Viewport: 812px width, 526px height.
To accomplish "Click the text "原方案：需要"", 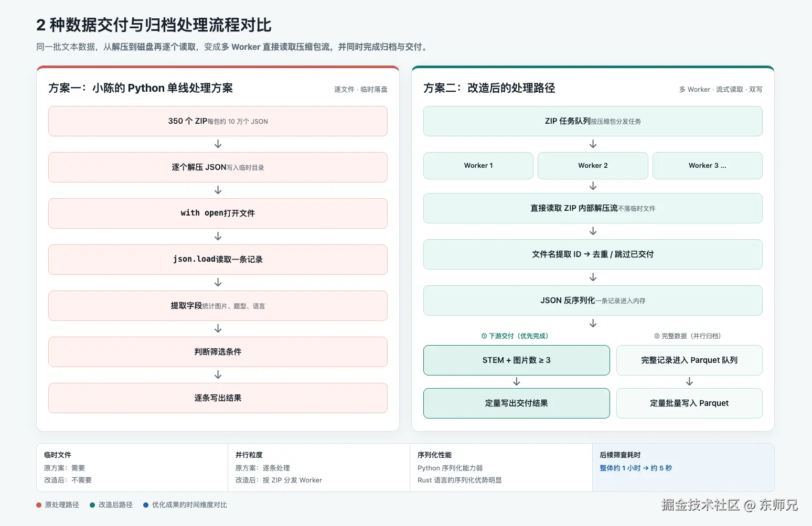I will click(x=65, y=468).
